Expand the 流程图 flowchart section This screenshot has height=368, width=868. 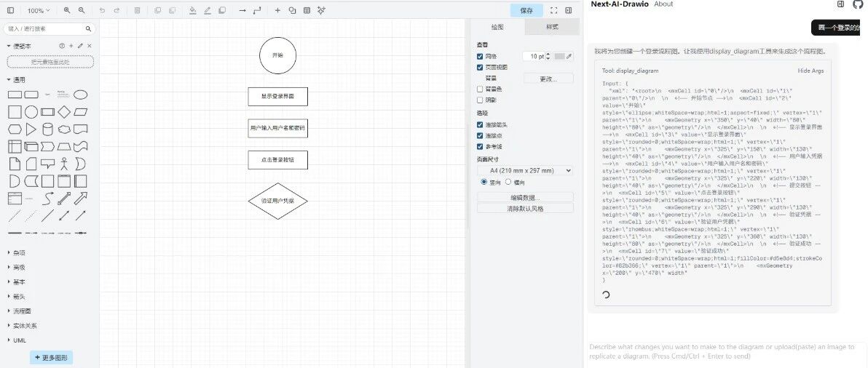(19, 311)
